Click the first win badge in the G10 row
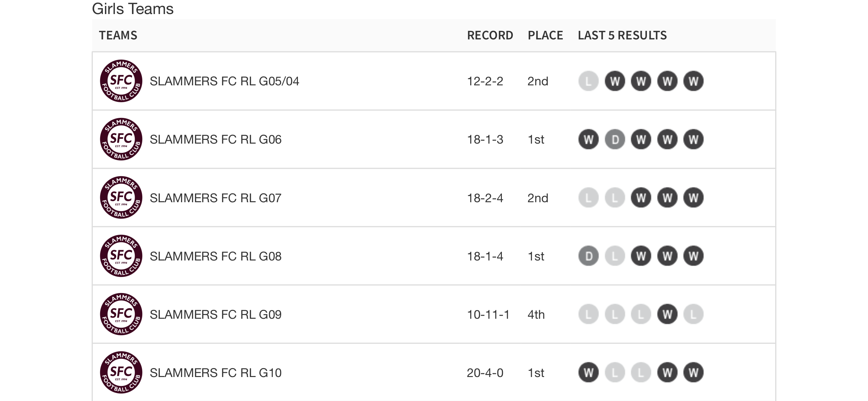Screen dimensions: 868x401 (x=588, y=373)
